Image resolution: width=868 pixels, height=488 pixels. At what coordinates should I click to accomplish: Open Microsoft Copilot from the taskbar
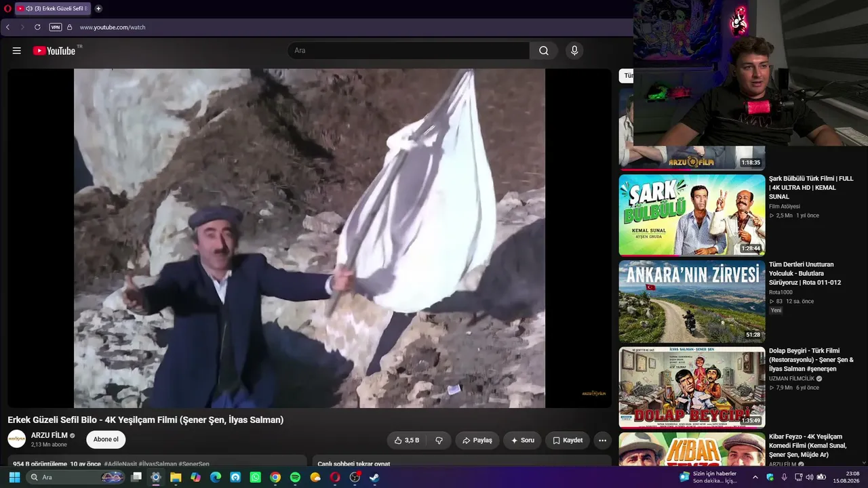[x=195, y=477]
